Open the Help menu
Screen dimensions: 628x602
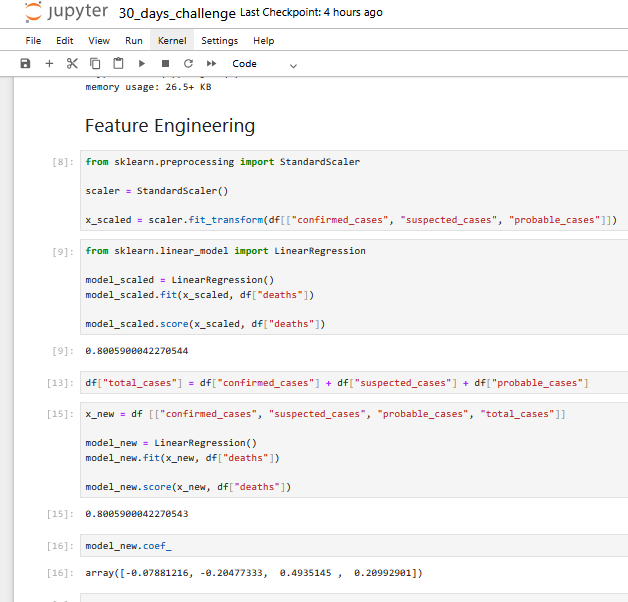[264, 41]
